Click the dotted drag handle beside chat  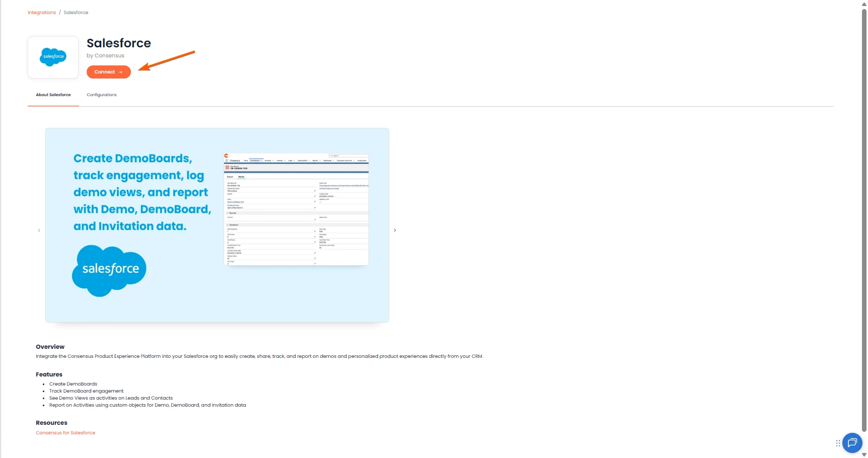tap(838, 443)
